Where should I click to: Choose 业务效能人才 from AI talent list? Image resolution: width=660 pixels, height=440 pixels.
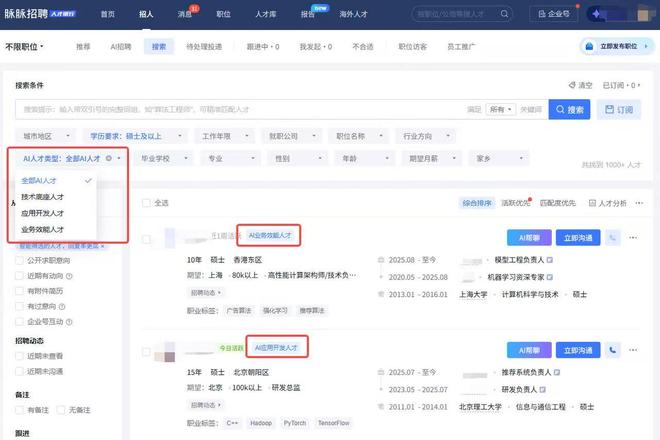[43, 229]
